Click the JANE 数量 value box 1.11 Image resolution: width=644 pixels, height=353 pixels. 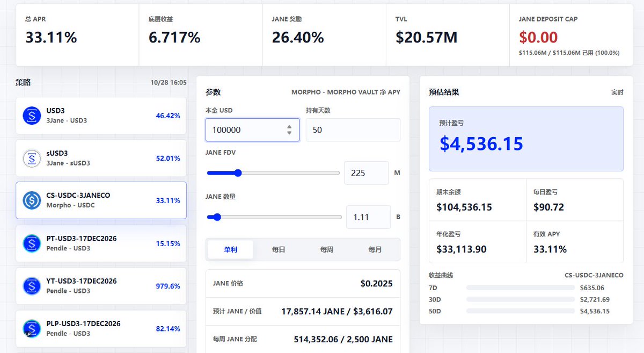(x=368, y=217)
